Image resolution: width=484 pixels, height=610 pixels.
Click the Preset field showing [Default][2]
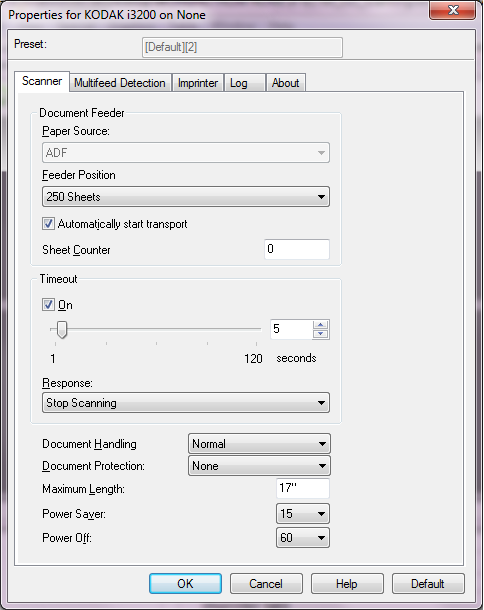pos(242,47)
